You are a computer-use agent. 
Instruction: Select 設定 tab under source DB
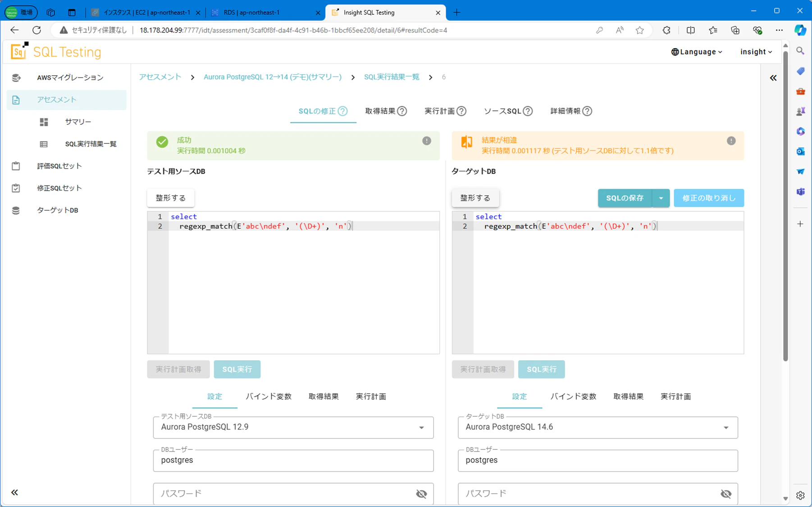[x=215, y=397]
